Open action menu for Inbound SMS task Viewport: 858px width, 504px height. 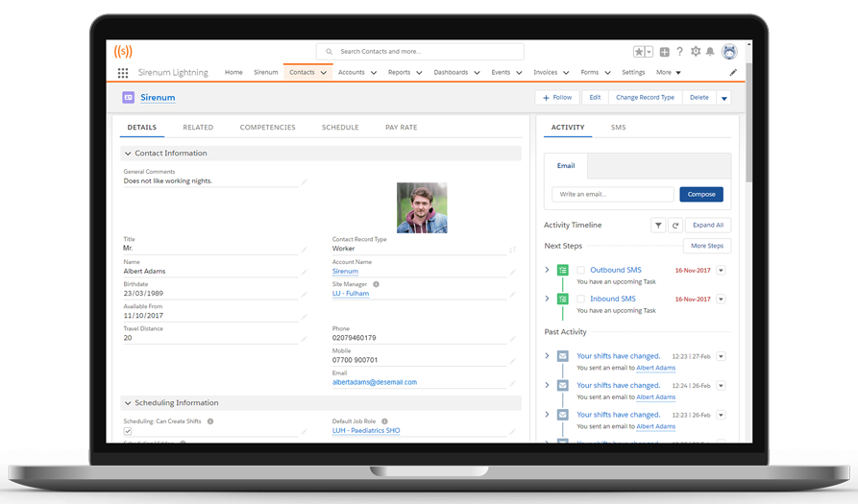click(x=721, y=299)
